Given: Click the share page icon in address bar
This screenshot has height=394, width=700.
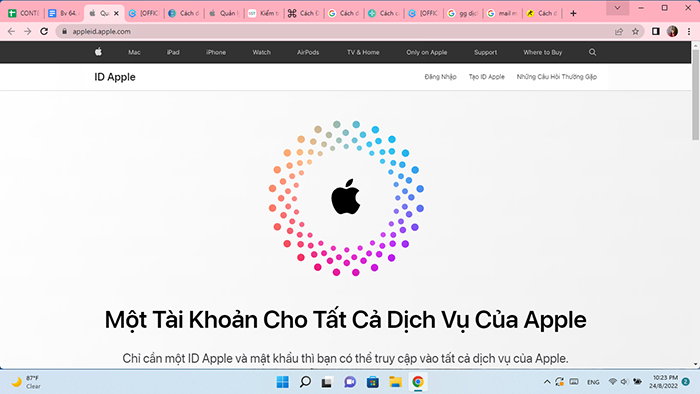Looking at the screenshot, I should pyautogui.click(x=619, y=31).
